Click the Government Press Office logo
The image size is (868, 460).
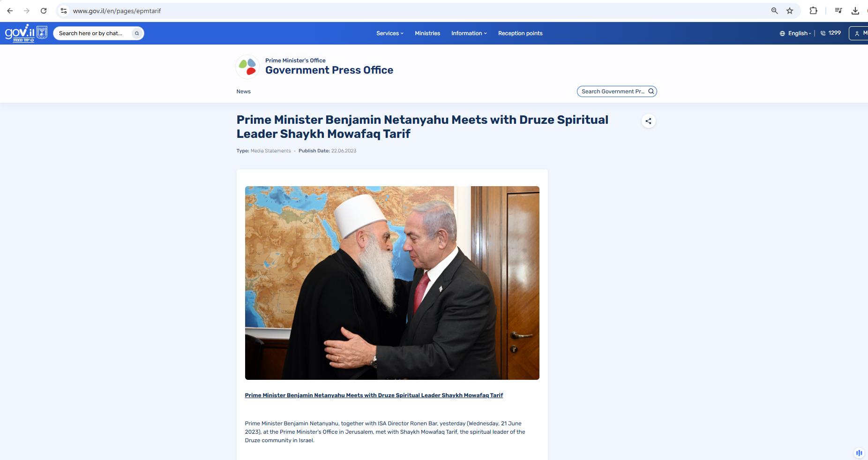tap(247, 67)
